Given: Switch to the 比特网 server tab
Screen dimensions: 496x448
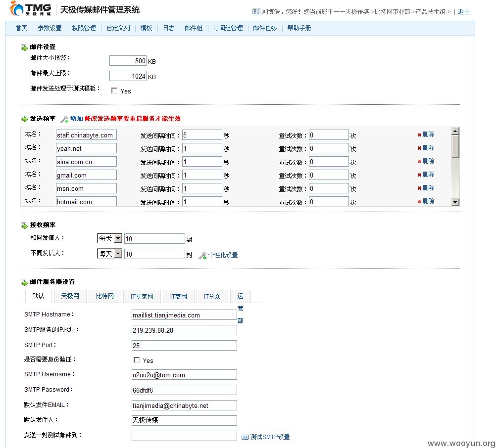Looking at the screenshot, I should [x=105, y=296].
